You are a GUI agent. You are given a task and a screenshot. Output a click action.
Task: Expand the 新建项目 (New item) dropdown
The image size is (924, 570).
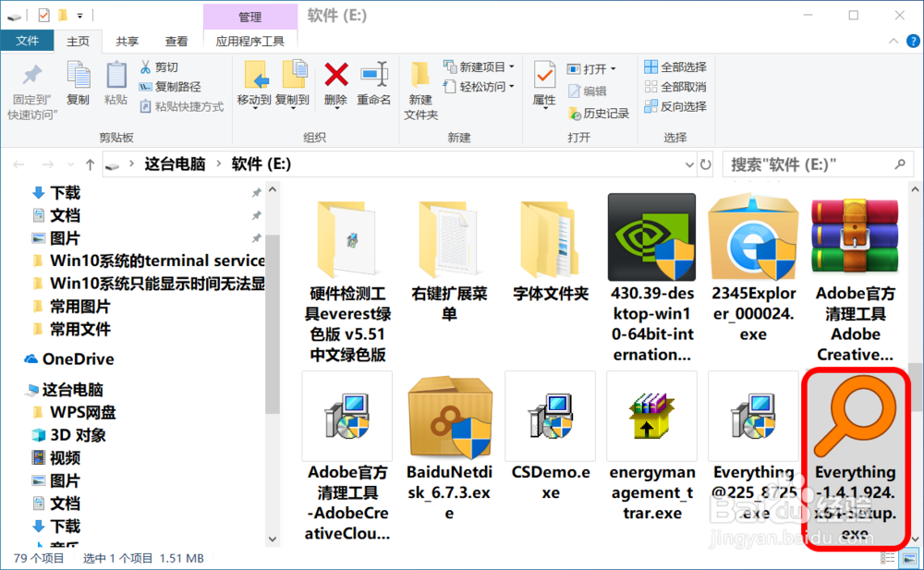pyautogui.click(x=511, y=67)
